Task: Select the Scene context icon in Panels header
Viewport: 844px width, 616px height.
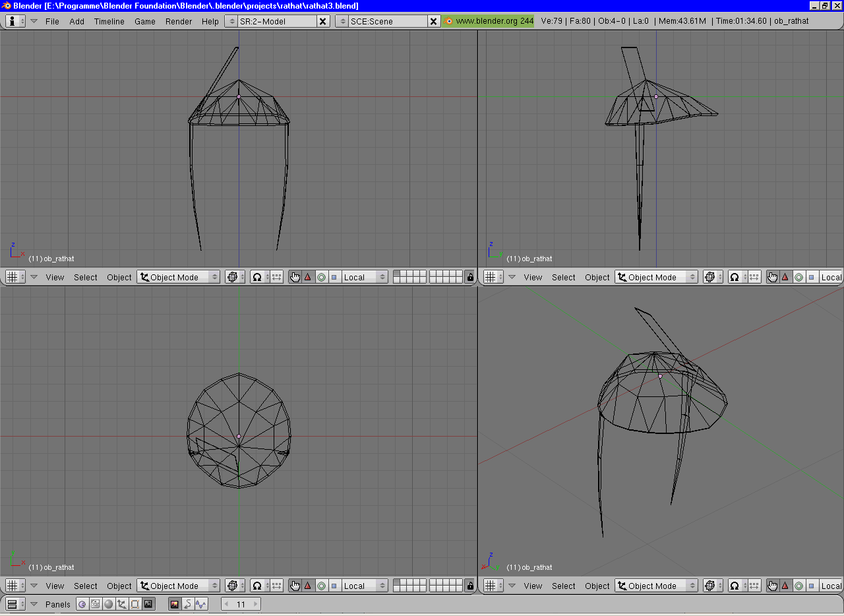Action: [148, 604]
